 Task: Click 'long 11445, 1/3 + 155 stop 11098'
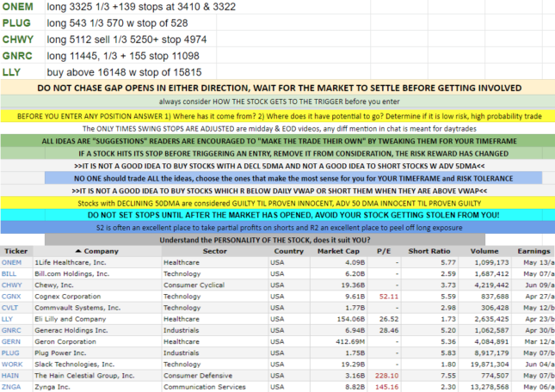click(123, 56)
